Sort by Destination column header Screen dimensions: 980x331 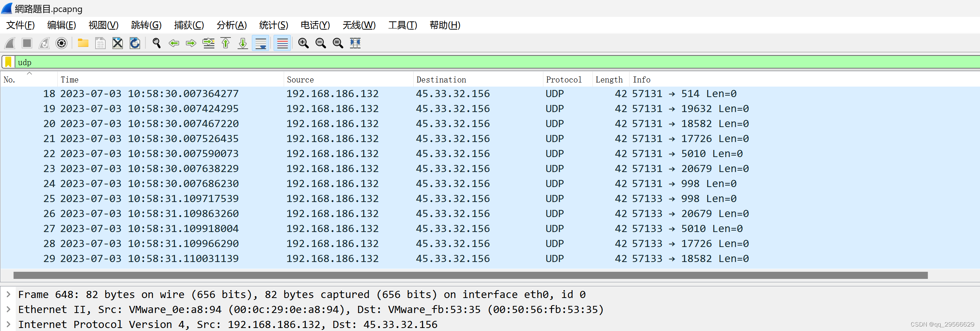click(x=478, y=79)
